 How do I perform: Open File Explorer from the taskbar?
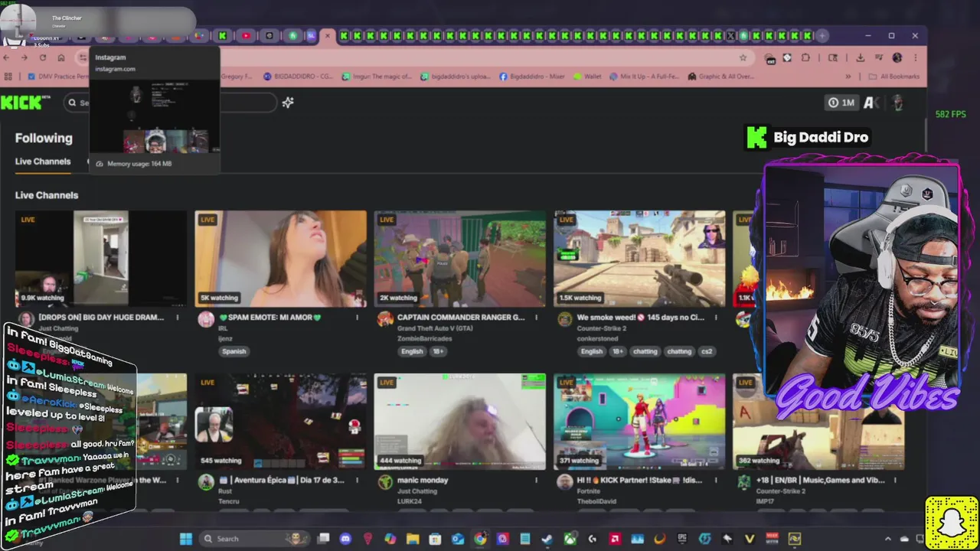coord(412,539)
